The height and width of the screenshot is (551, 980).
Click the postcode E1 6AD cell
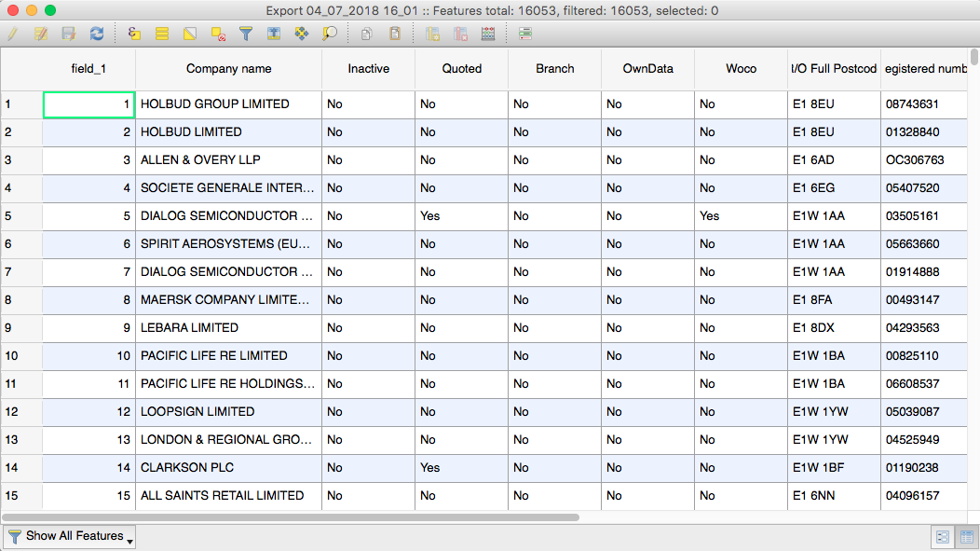[x=835, y=160]
